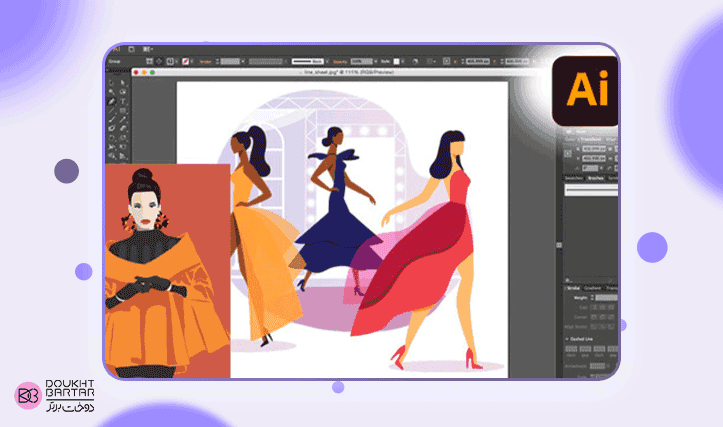Switch to the Transform panel tab

coord(591,139)
